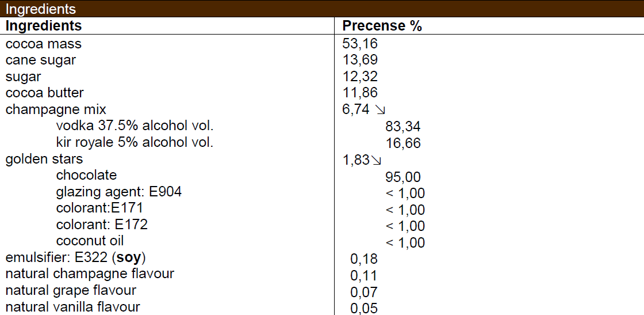644x315 pixels.
Task: Click the coconut oil sub-ingredient
Action: tap(90, 241)
